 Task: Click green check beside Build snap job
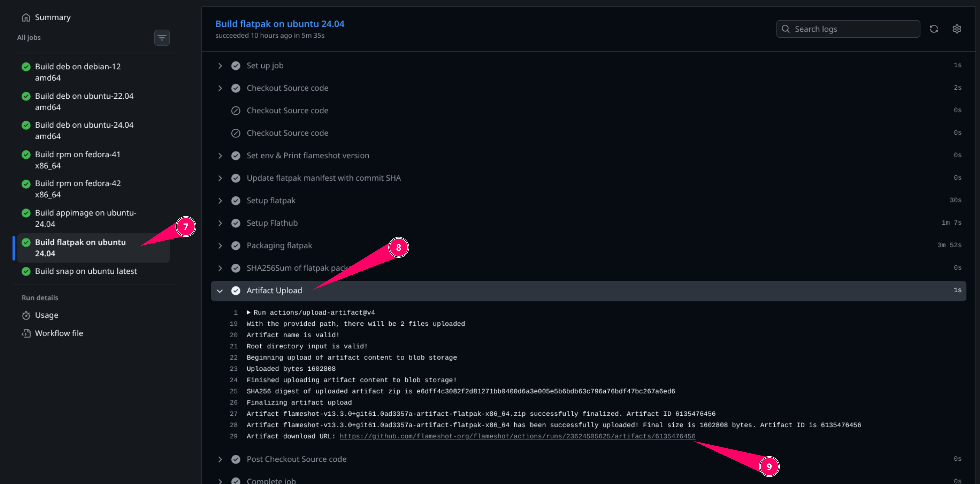(26, 272)
